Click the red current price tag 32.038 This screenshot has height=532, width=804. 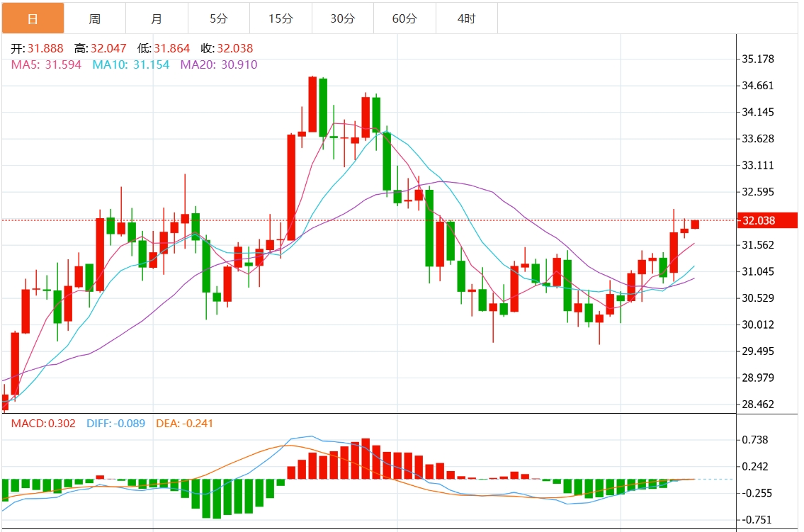click(767, 220)
